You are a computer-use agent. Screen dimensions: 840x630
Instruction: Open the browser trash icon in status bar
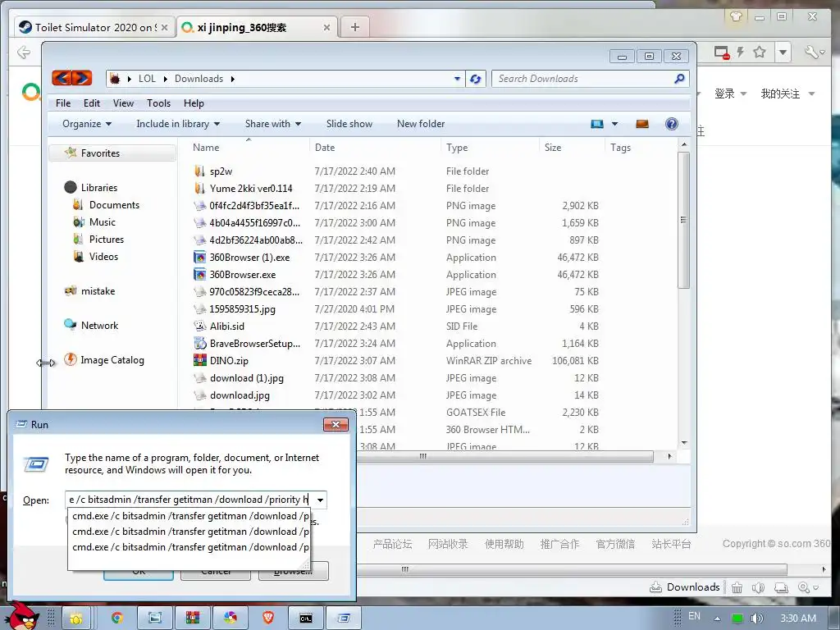pyautogui.click(x=737, y=587)
